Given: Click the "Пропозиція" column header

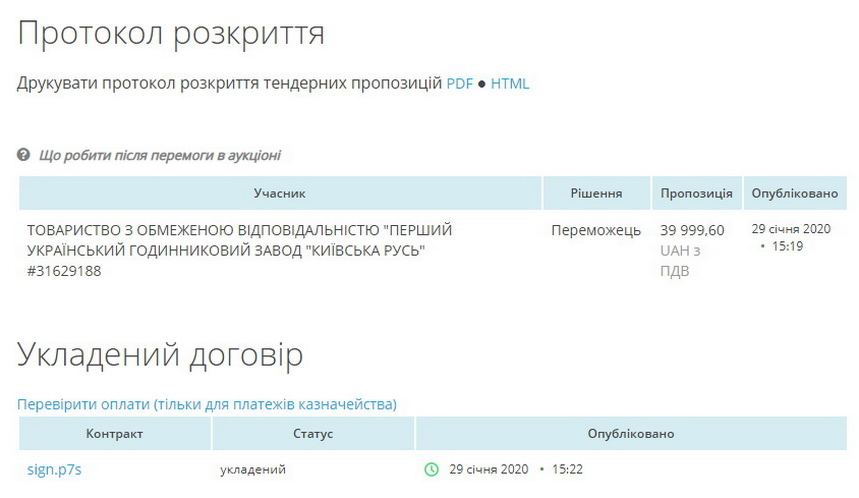Looking at the screenshot, I should 696,193.
